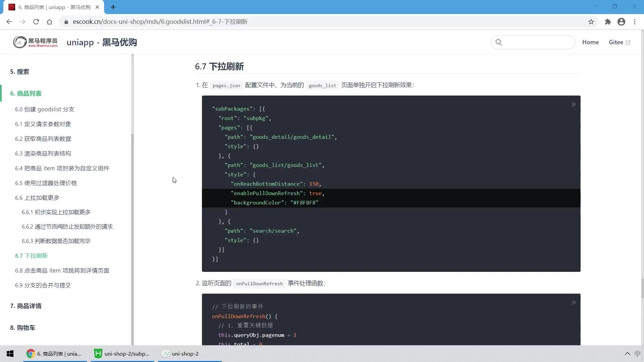
Task: Open the extensions puzzle icon
Action: point(608,22)
